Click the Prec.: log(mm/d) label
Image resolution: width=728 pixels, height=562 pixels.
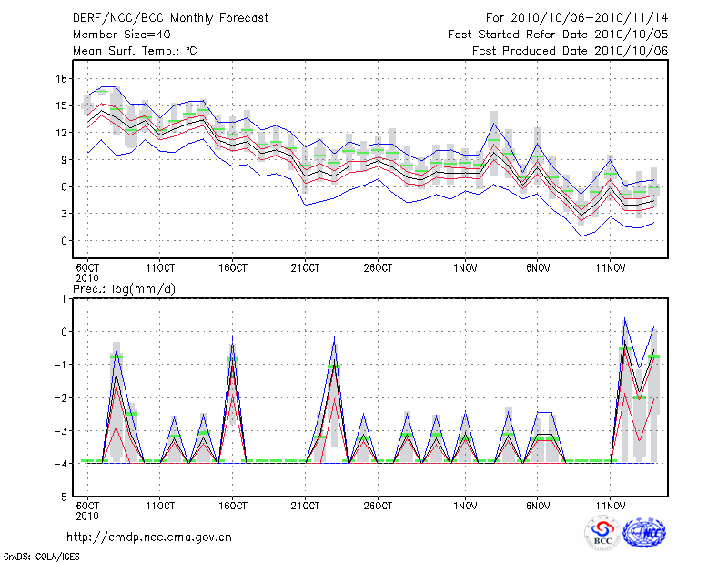pyautogui.click(x=122, y=288)
